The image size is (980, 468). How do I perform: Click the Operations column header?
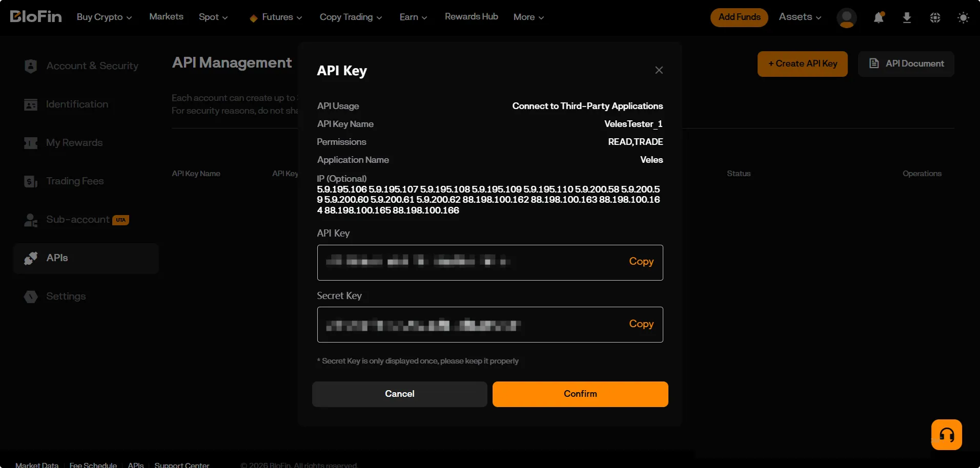[x=922, y=174]
